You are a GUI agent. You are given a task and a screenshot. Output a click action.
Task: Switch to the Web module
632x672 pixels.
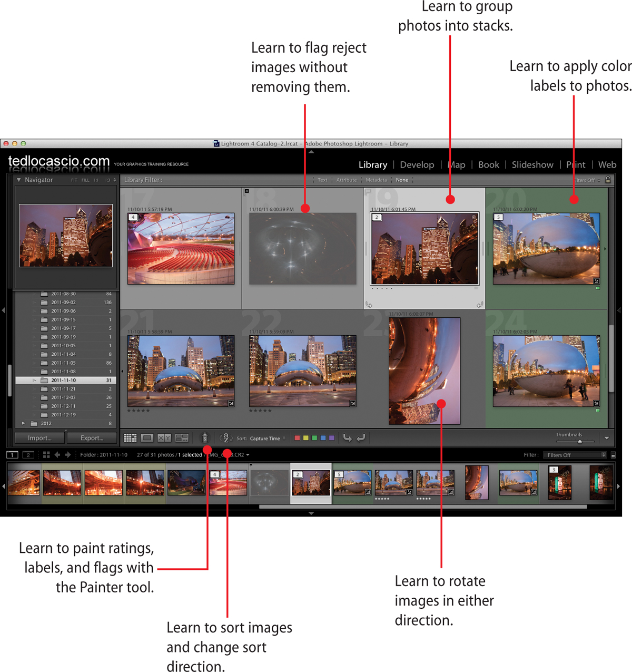pos(607,165)
